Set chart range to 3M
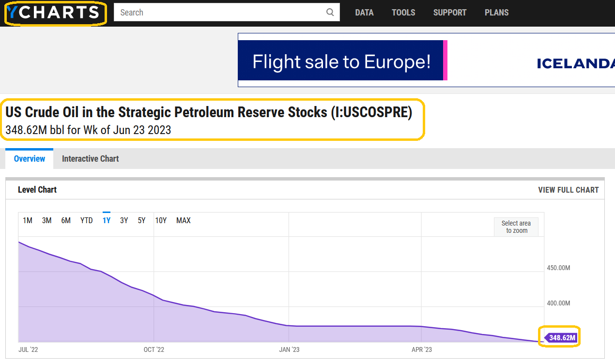The height and width of the screenshot is (364, 615). click(46, 221)
